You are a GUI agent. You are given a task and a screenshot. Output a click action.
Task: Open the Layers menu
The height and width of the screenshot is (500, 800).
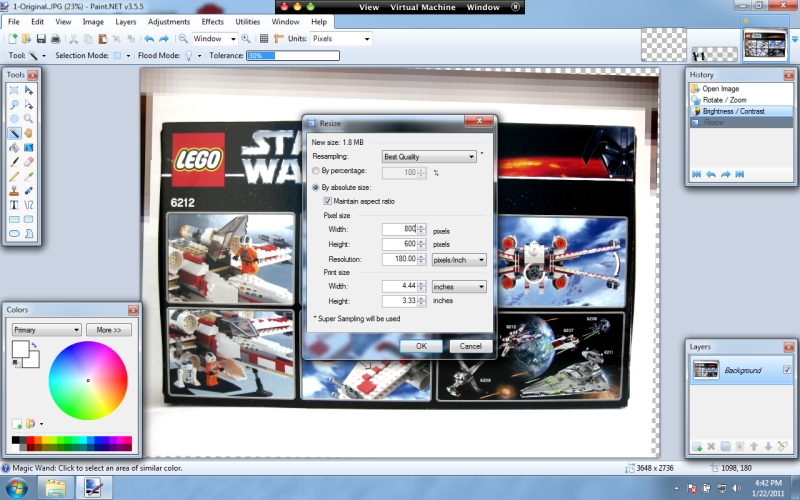coord(126,22)
